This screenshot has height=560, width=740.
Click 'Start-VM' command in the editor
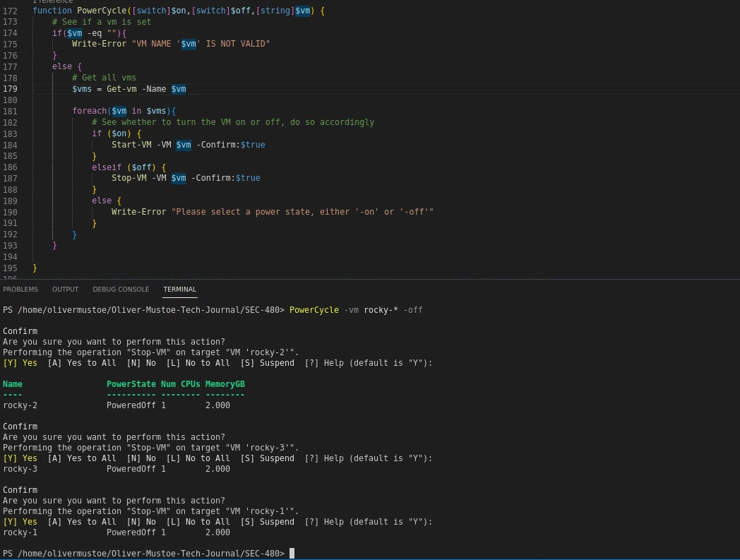point(131,145)
